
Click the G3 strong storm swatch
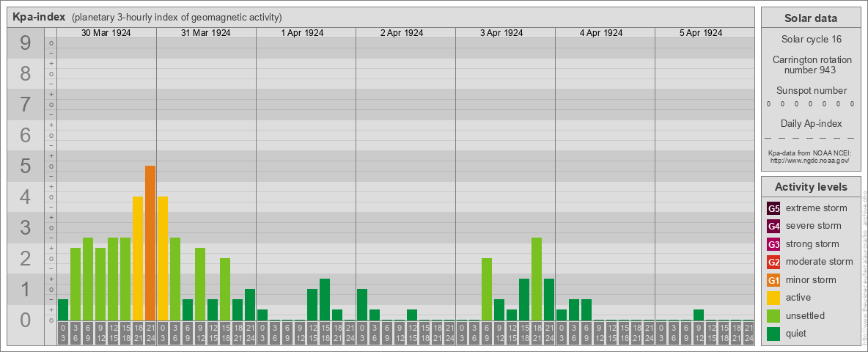tap(774, 244)
